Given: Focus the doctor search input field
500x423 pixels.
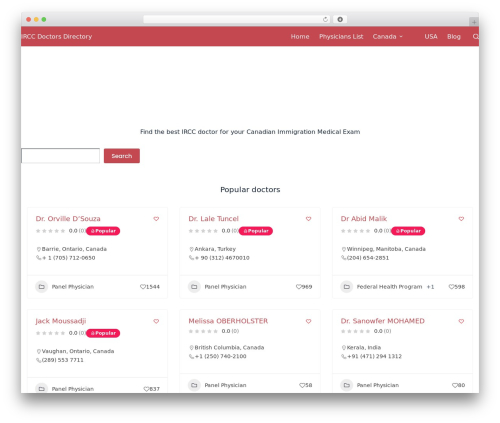Looking at the screenshot, I should [x=60, y=156].
